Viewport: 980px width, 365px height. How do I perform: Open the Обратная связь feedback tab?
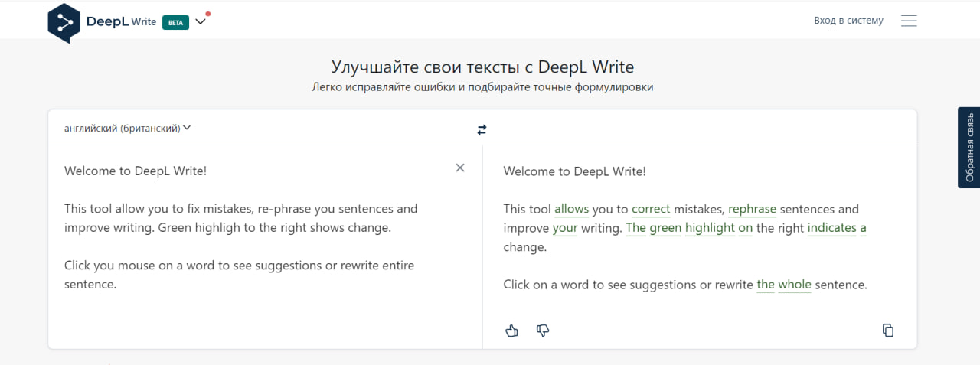(969, 148)
